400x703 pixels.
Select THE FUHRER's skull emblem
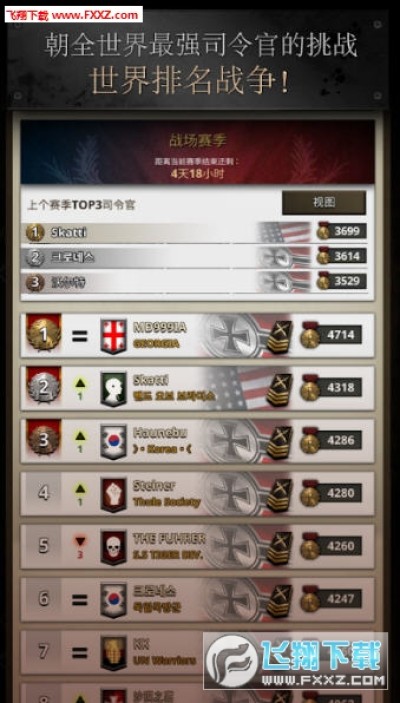click(x=113, y=547)
